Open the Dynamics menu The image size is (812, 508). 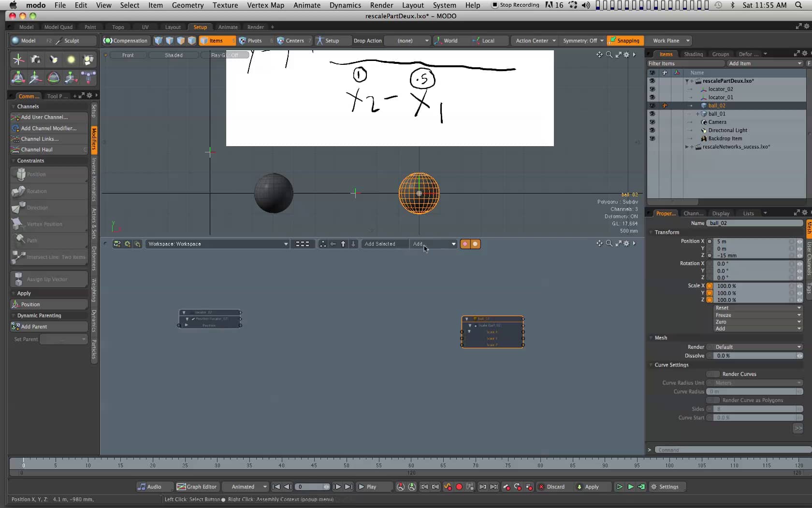(x=345, y=5)
